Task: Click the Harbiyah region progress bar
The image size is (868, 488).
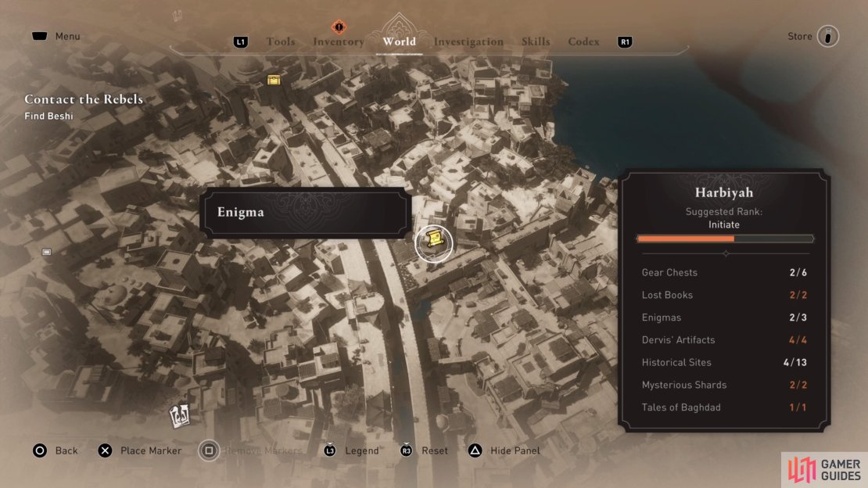Action: point(725,239)
